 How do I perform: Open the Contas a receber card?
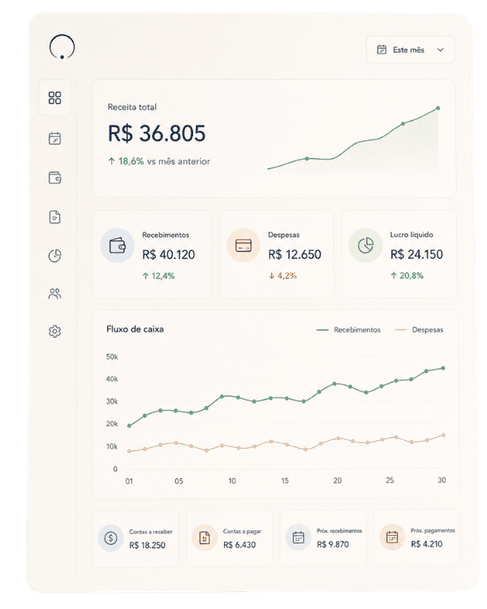pyautogui.click(x=136, y=539)
